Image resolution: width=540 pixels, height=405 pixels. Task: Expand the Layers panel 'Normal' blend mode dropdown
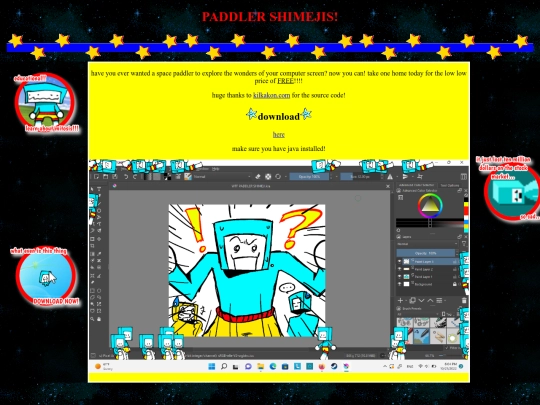[427, 244]
